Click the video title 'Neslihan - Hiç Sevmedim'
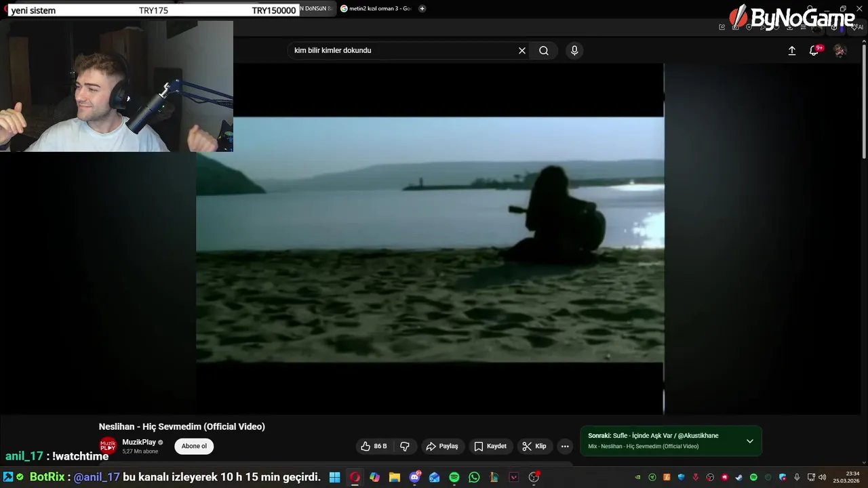The height and width of the screenshot is (488, 868). click(182, 426)
